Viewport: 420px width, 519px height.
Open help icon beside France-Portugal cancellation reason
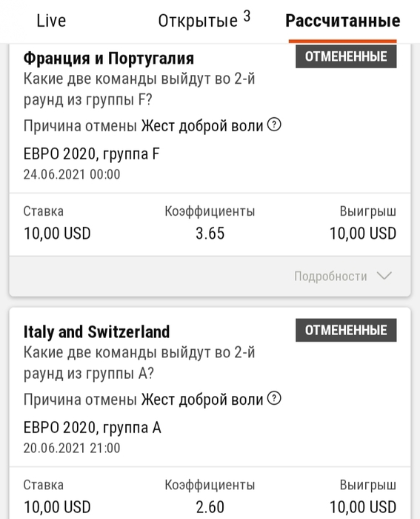click(x=274, y=125)
